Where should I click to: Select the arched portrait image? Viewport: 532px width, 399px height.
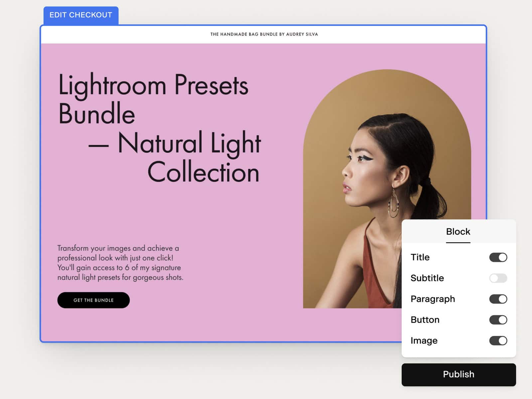click(387, 189)
